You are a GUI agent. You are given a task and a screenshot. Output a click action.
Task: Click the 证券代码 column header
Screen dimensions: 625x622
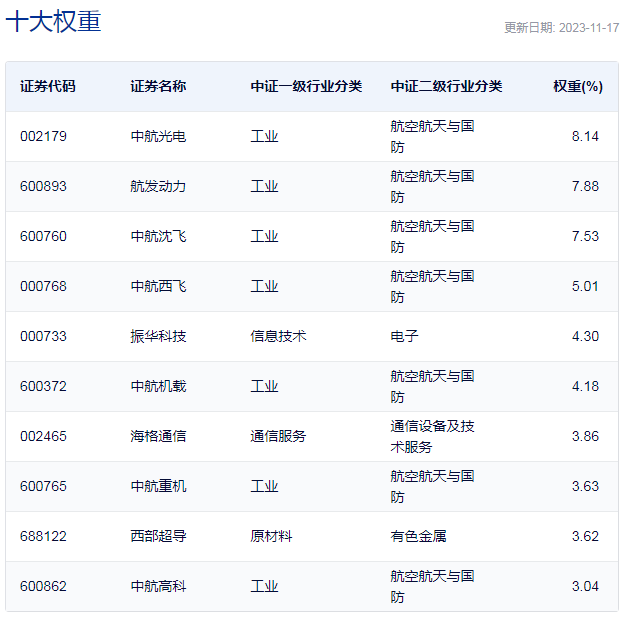[48, 86]
